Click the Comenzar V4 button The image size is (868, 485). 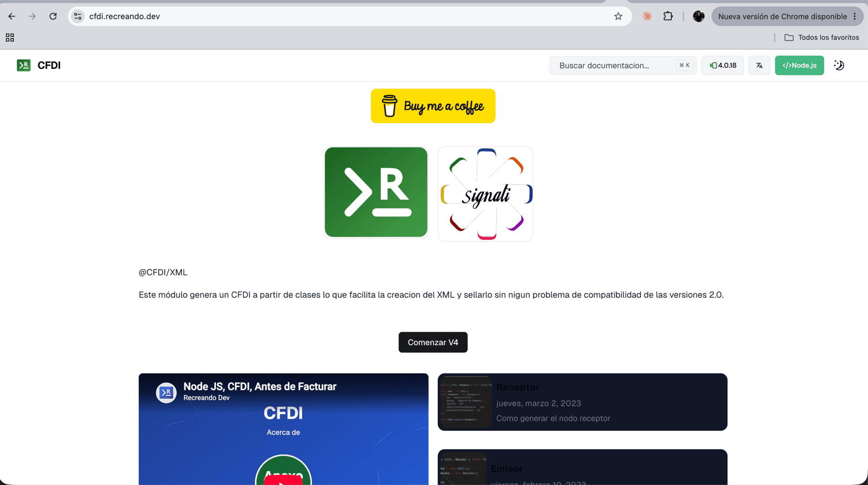(x=433, y=342)
